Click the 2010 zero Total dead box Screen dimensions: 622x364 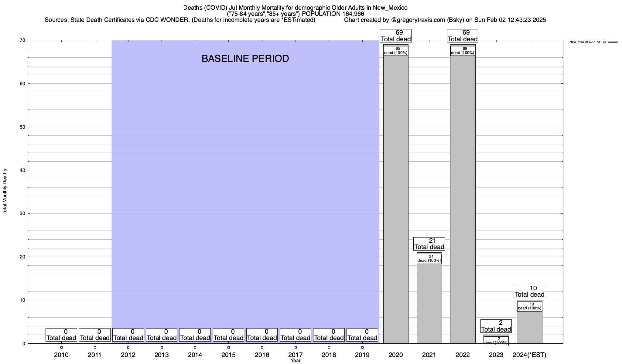click(61, 335)
